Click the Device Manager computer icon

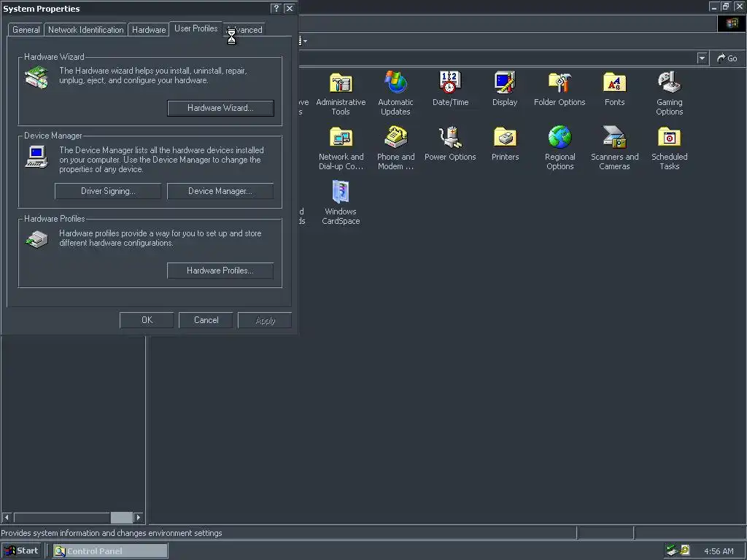click(36, 157)
